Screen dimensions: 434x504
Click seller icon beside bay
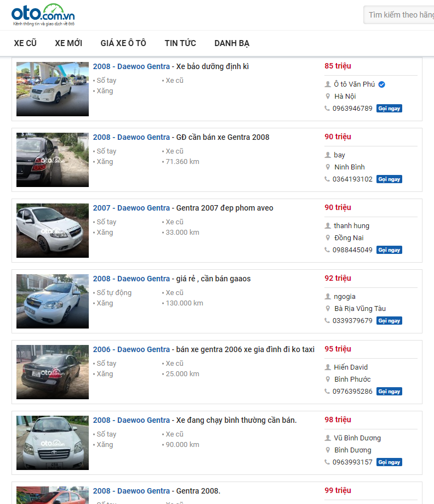coord(328,155)
